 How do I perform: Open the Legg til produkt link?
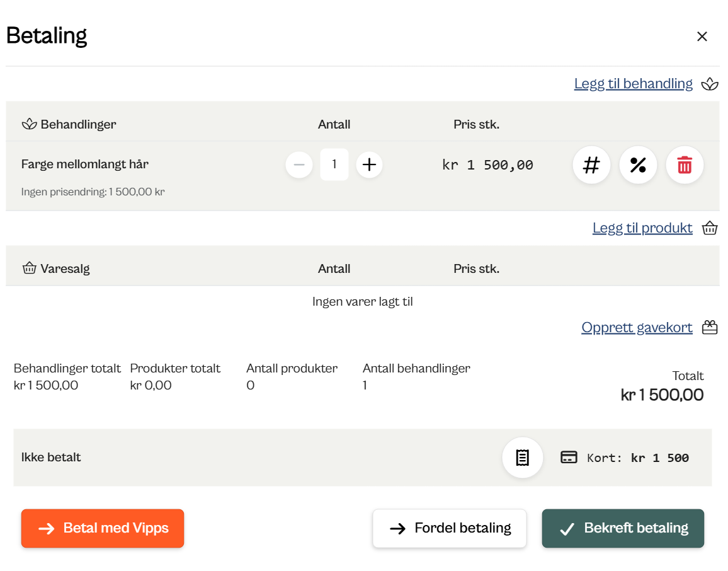(642, 228)
